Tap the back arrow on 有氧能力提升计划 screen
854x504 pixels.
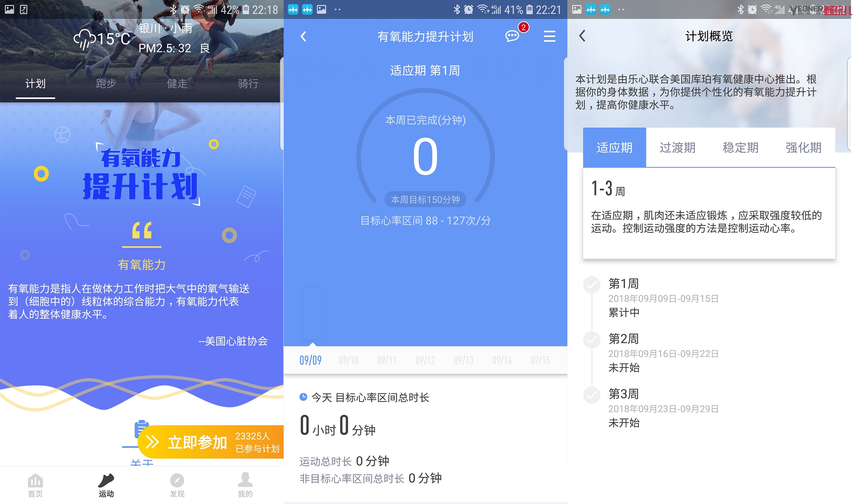(303, 36)
